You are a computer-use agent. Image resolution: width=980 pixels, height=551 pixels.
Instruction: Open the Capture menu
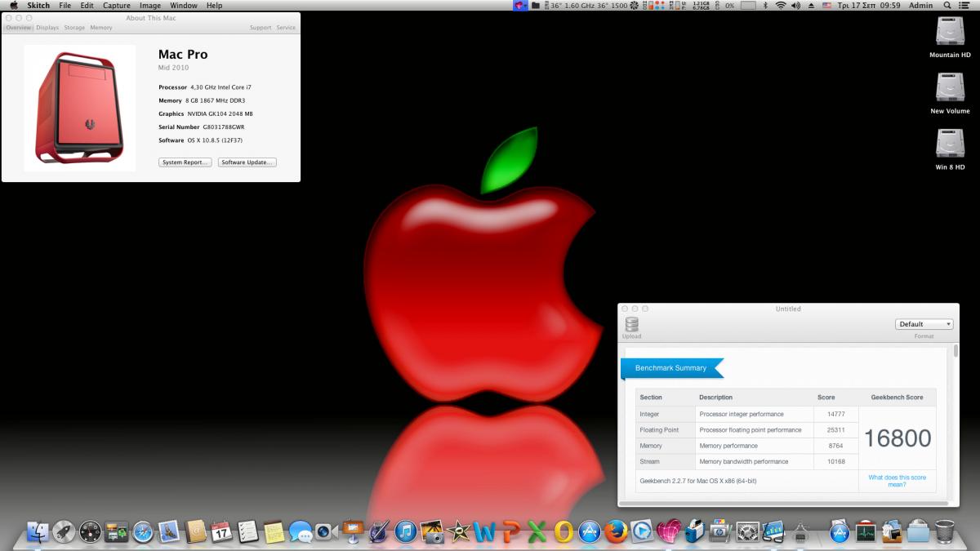(x=117, y=6)
